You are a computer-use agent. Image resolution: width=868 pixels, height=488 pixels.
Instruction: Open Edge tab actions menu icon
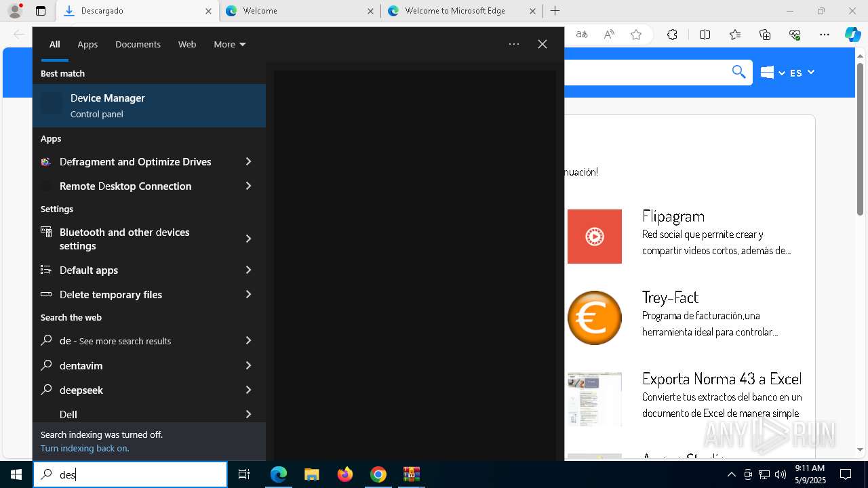(41, 11)
